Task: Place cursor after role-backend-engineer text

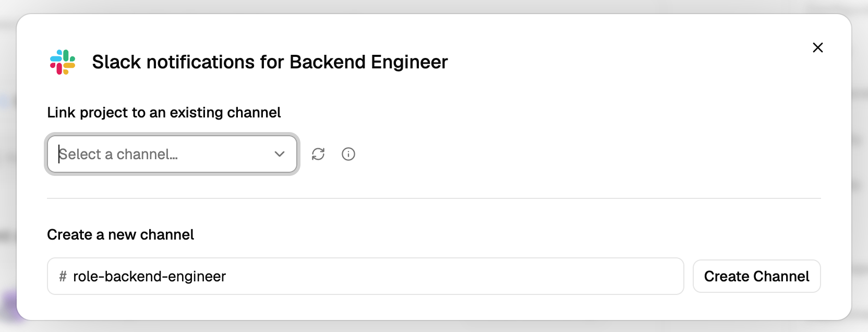Action: point(227,276)
